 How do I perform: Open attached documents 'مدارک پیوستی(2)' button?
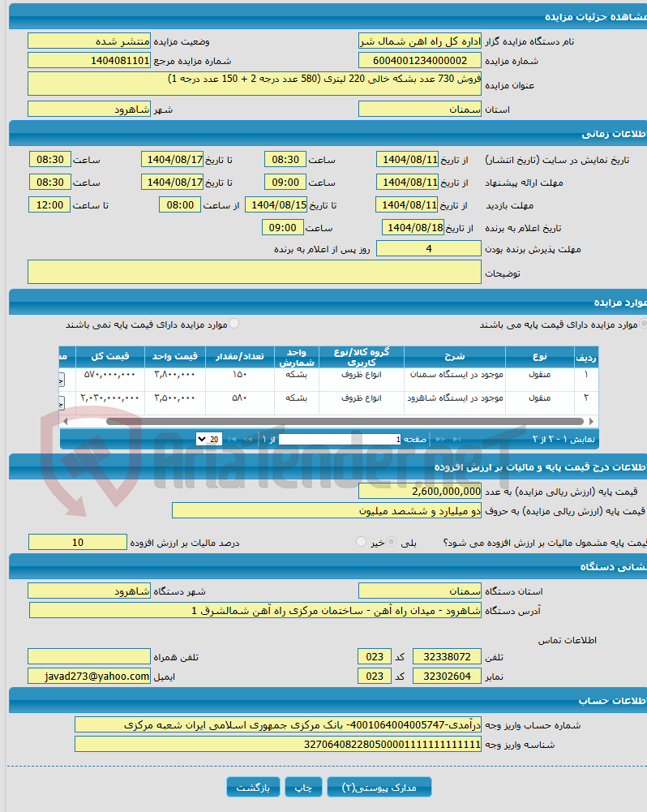379,787
